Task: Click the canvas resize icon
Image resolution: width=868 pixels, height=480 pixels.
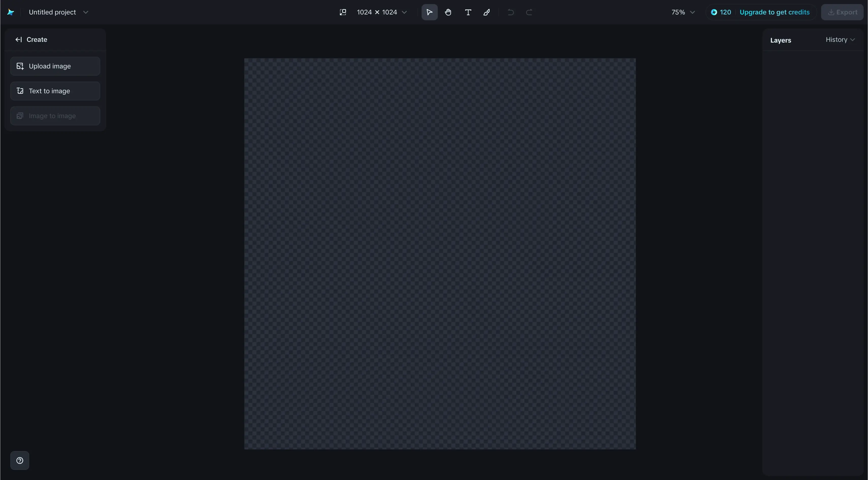Action: 343,12
